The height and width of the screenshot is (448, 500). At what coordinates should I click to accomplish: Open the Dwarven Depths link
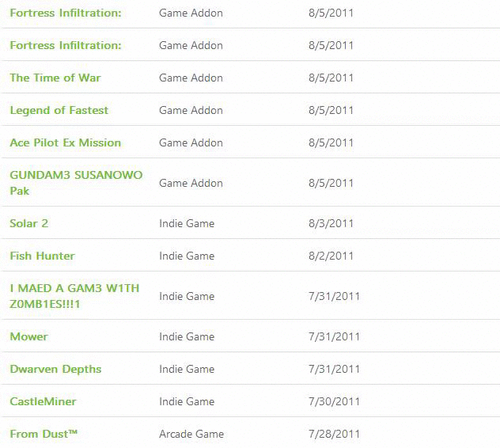(55, 369)
